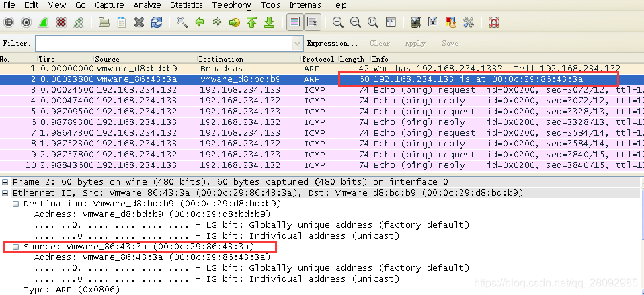Open preferences wrench icon

pyautogui.click(x=469, y=22)
